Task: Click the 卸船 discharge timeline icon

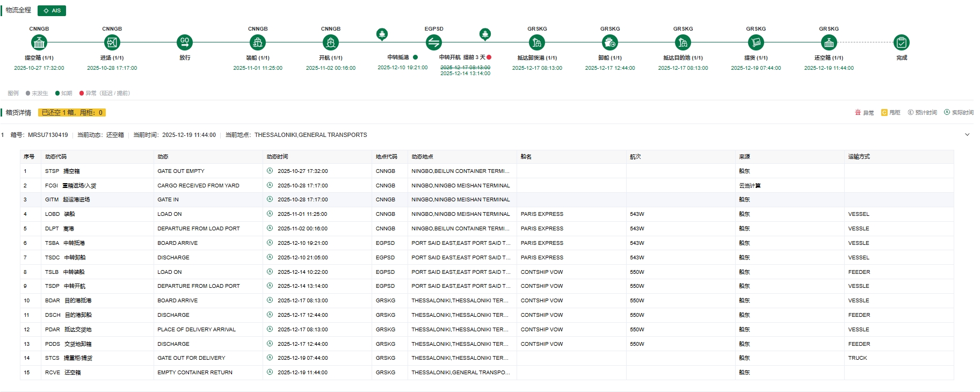Action: pyautogui.click(x=609, y=42)
